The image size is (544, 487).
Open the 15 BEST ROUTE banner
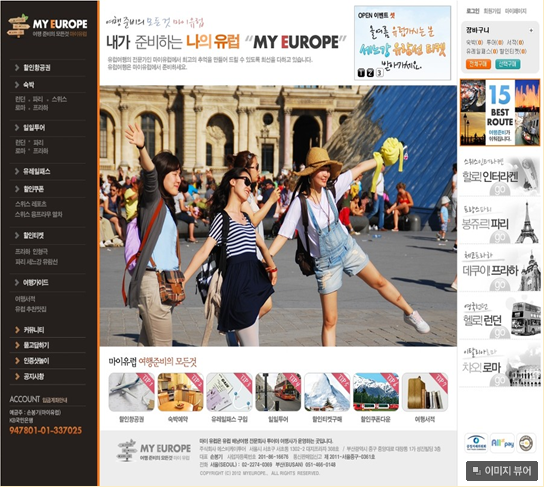click(500, 112)
